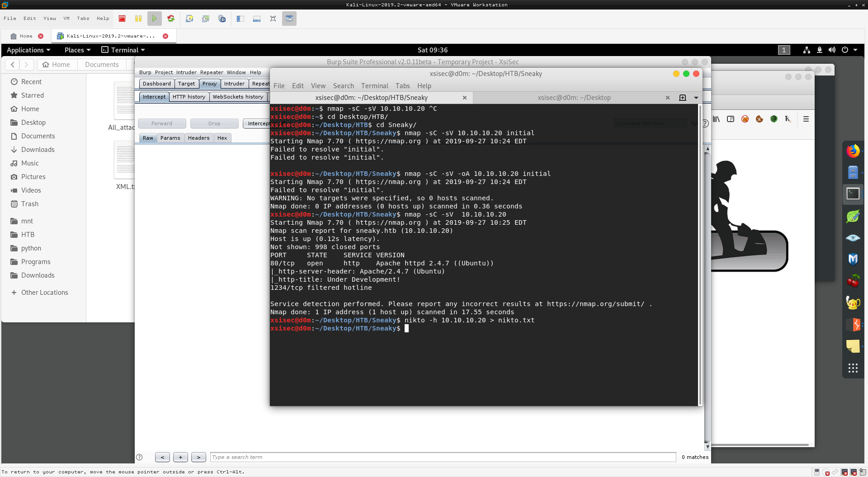Switch to the ~/Desktop terminal tab
The image size is (868, 477).
(574, 98)
